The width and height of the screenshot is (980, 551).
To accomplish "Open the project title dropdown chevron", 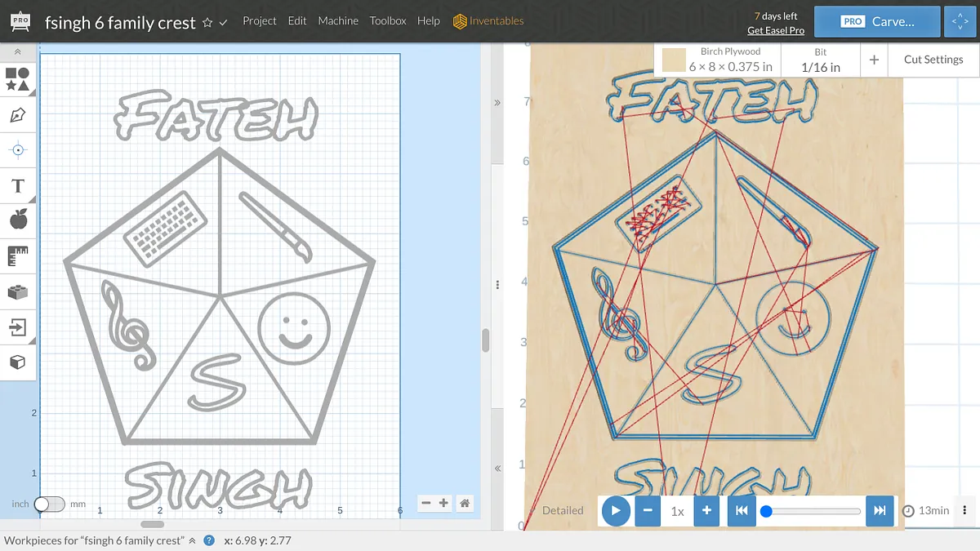I will click(224, 23).
